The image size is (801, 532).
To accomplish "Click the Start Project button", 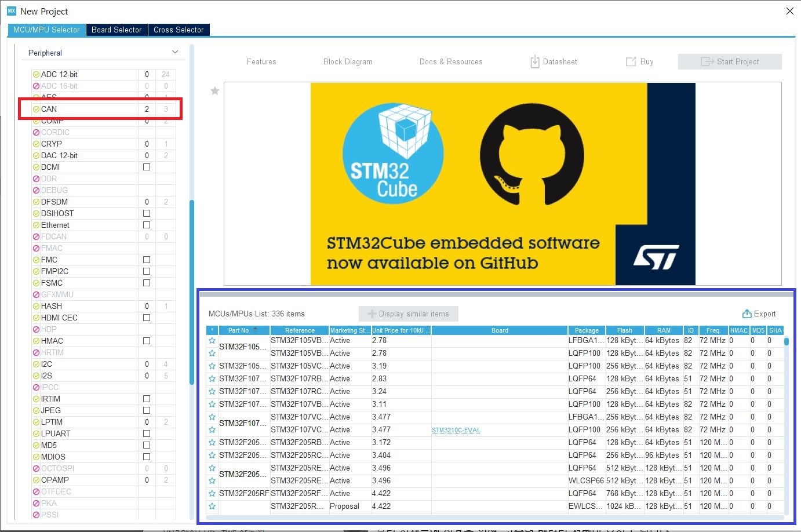I will click(730, 61).
